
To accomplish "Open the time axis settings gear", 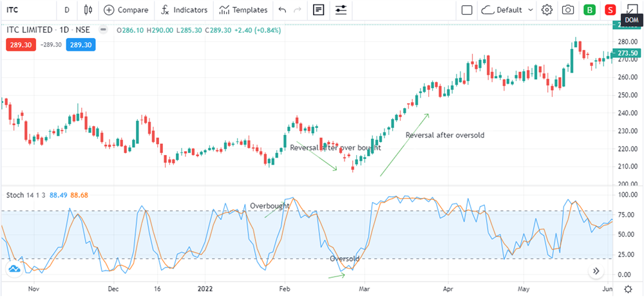I will (x=628, y=289).
